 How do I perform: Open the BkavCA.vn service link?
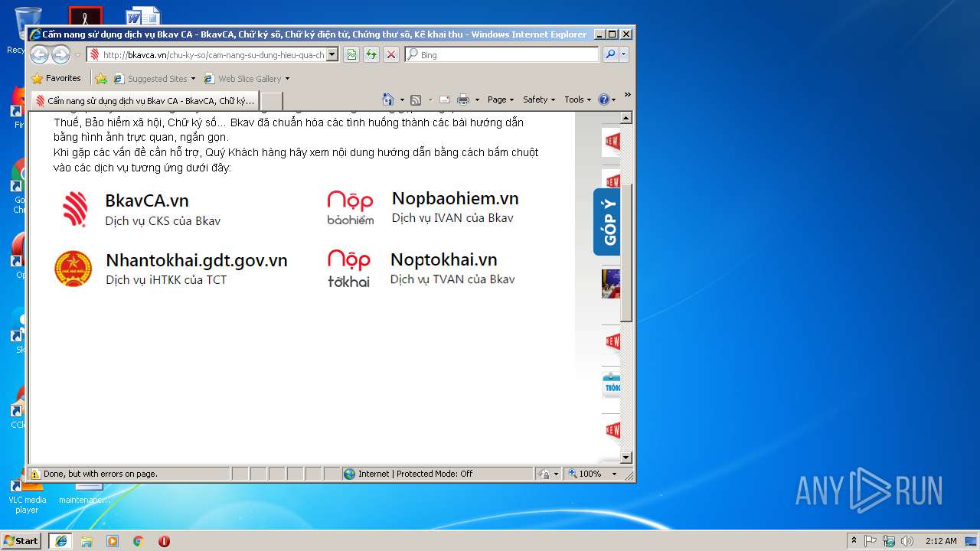147,201
